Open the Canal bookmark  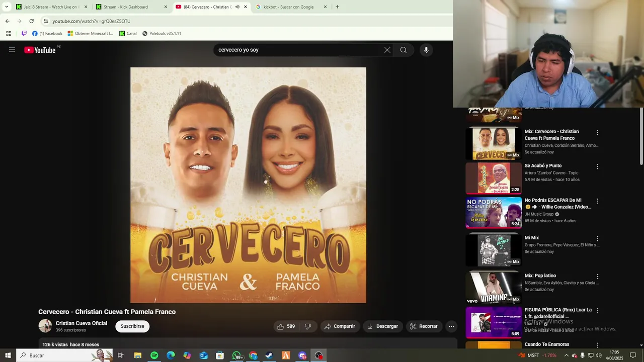pyautogui.click(x=128, y=34)
